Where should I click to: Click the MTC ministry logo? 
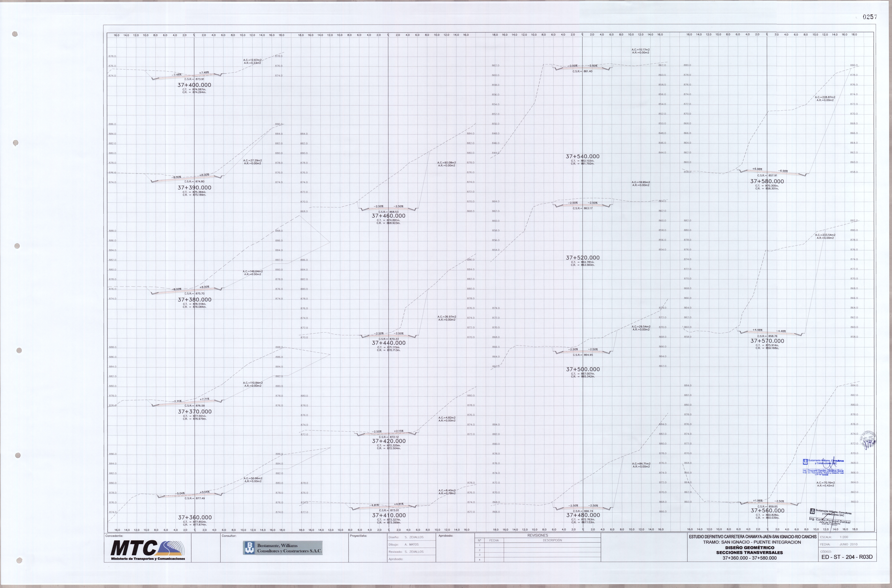[x=148, y=550]
